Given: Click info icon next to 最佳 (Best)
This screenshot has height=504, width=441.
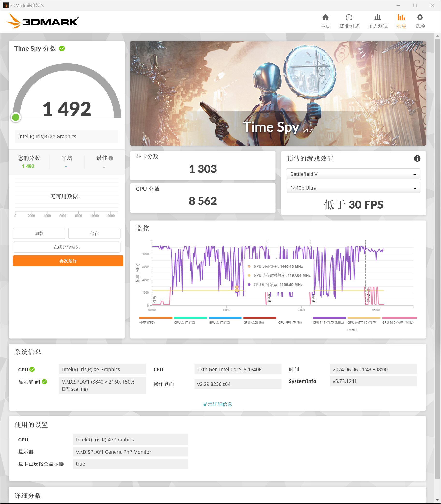Looking at the screenshot, I should [x=111, y=158].
